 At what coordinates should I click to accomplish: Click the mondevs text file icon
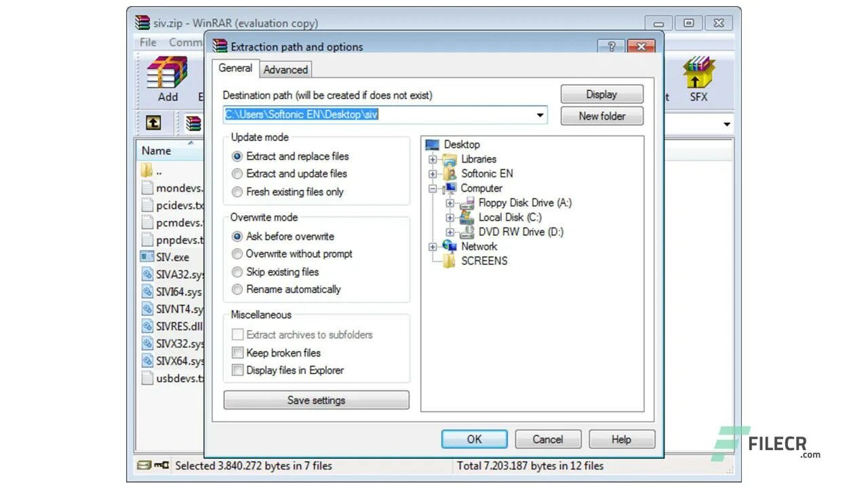146,188
